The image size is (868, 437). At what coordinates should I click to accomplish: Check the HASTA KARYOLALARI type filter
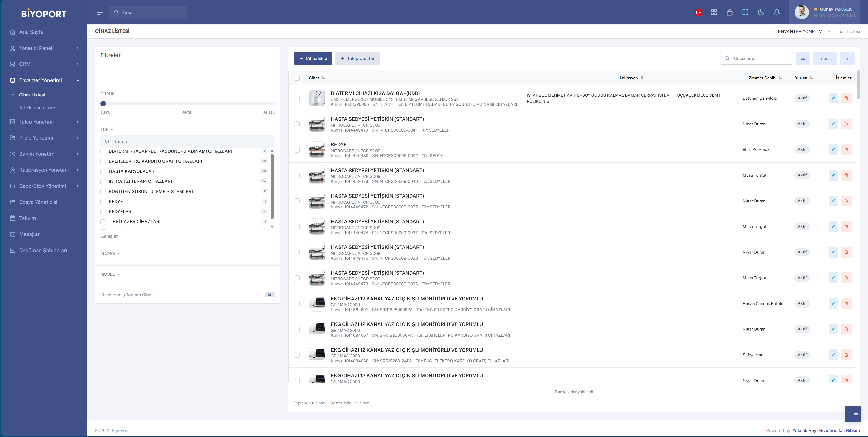pyautogui.click(x=103, y=171)
